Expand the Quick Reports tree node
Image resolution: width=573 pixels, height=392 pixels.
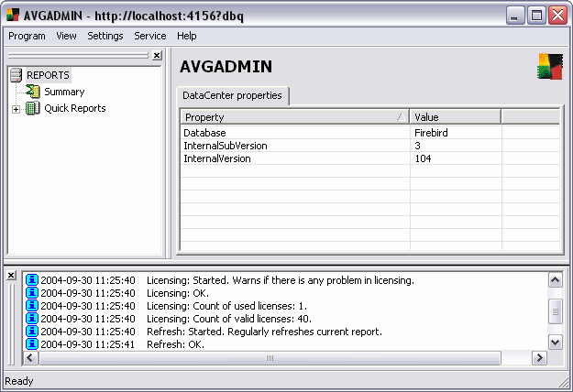click(x=16, y=109)
